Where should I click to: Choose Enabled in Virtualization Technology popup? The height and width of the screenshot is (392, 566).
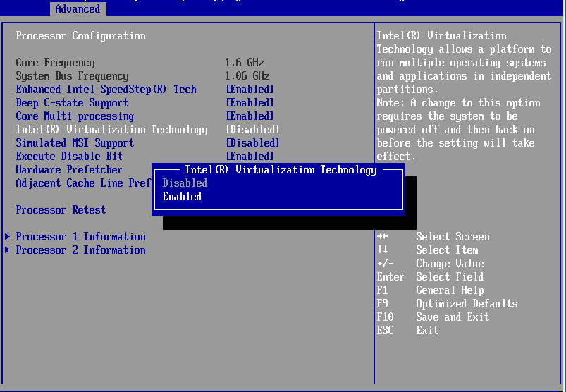[182, 197]
